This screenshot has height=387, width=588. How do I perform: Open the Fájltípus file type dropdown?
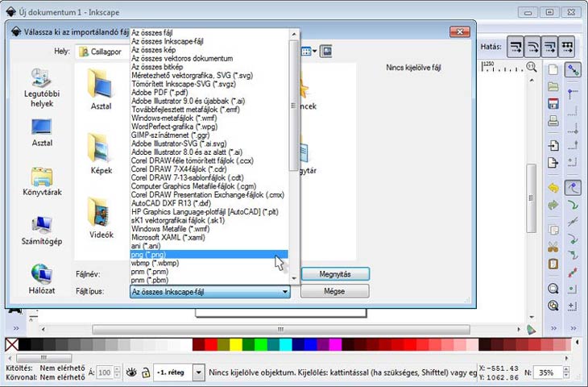(x=209, y=292)
